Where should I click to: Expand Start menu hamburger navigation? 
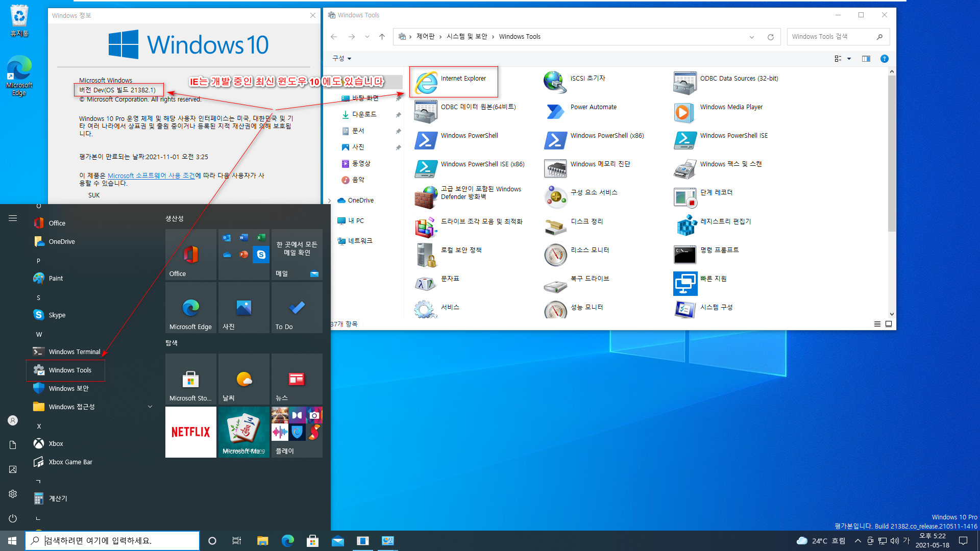[13, 218]
